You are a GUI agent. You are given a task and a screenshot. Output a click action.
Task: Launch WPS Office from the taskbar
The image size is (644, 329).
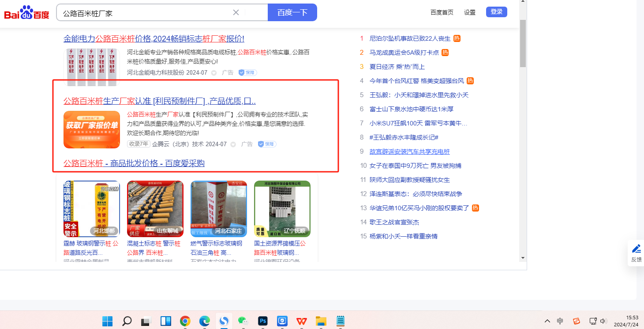tap(302, 321)
